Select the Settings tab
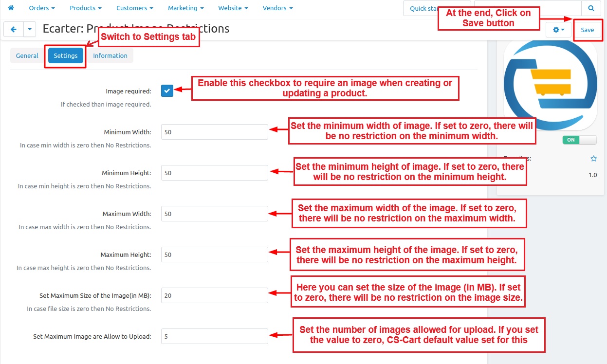 point(66,55)
